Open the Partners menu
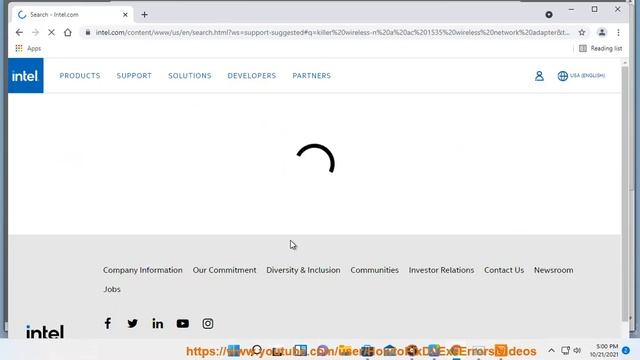The image size is (640, 360). coord(311,76)
